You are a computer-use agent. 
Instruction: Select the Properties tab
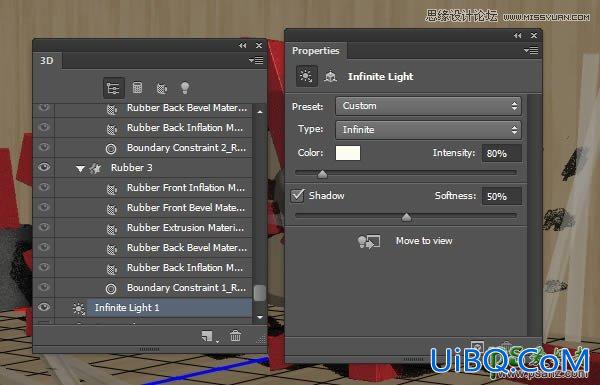coord(316,51)
